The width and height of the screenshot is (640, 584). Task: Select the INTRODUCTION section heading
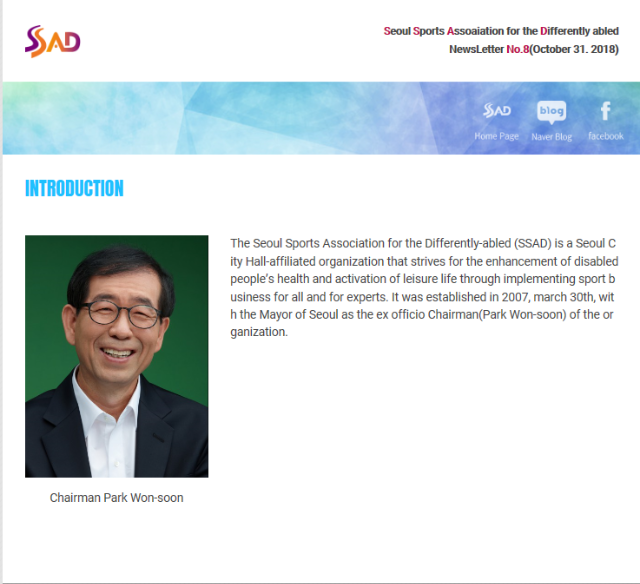click(x=74, y=188)
